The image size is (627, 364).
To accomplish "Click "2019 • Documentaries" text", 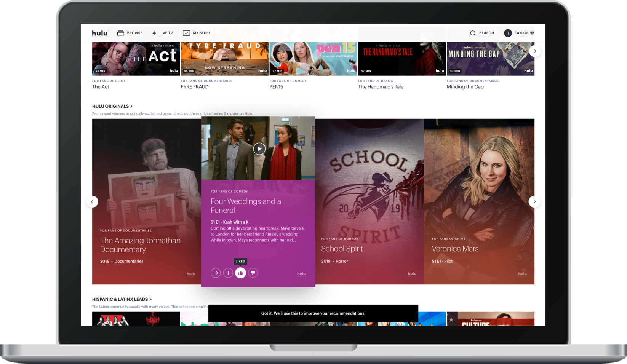I will 122,261.
